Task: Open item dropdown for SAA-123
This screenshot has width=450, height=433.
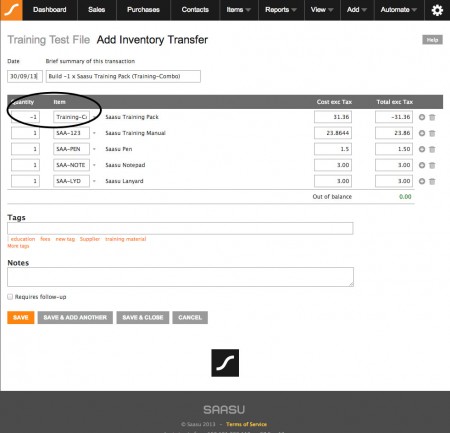Action: point(94,133)
